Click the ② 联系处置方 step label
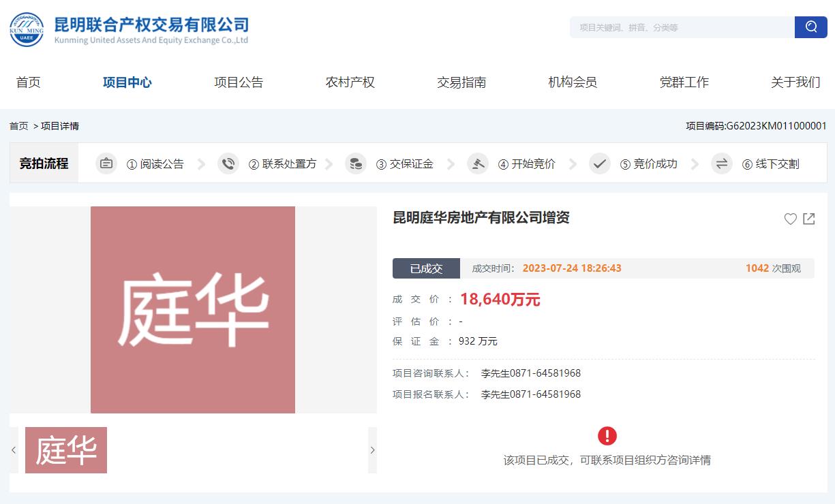 [x=282, y=164]
